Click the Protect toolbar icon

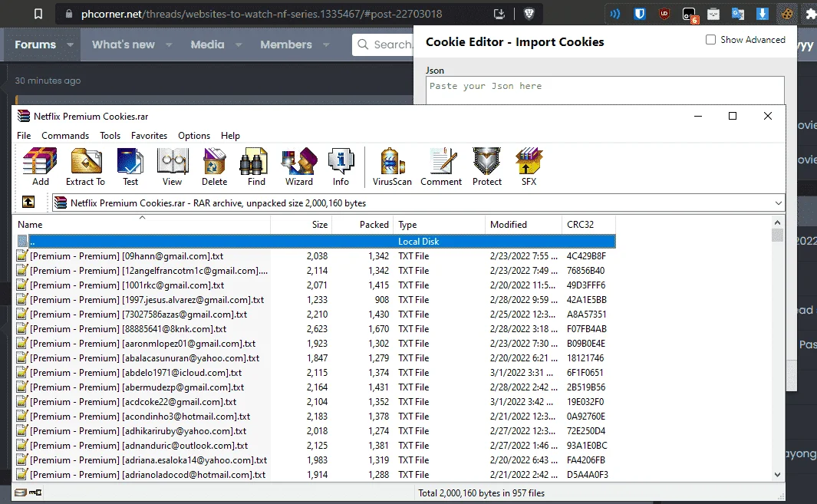[486, 166]
